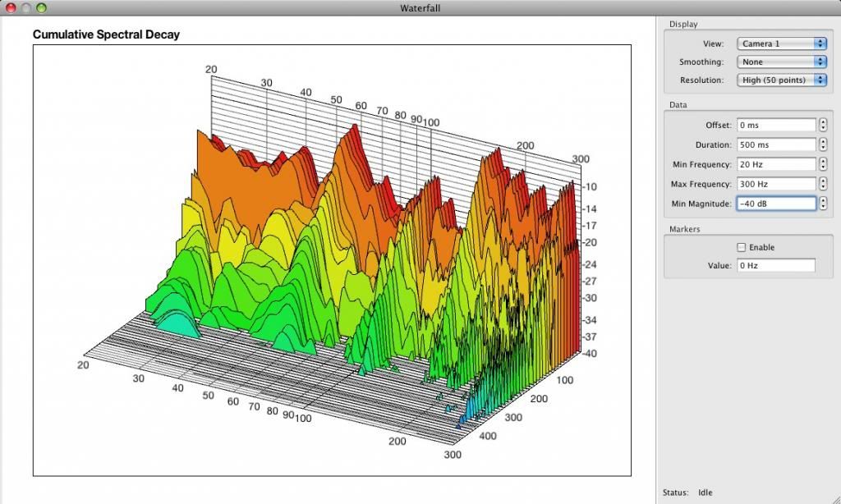Click the Offset stepper arrows

pos(823,125)
